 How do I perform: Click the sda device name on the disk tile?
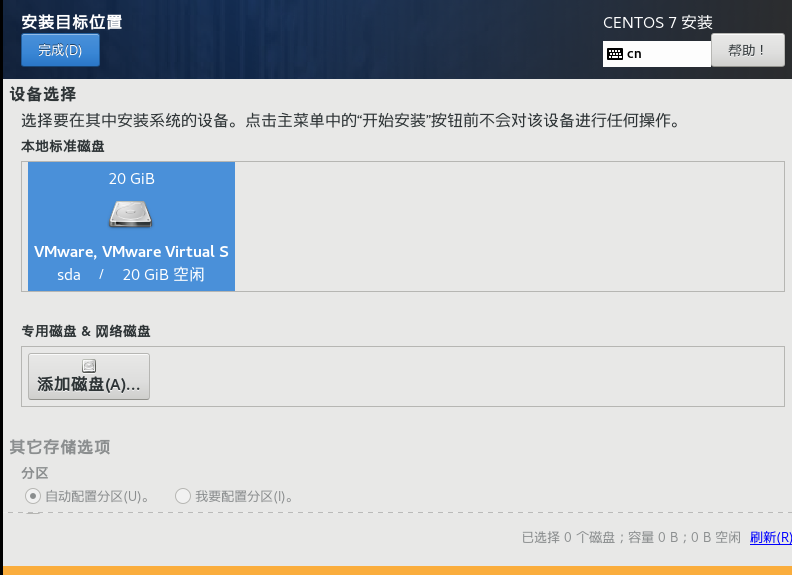point(69,275)
